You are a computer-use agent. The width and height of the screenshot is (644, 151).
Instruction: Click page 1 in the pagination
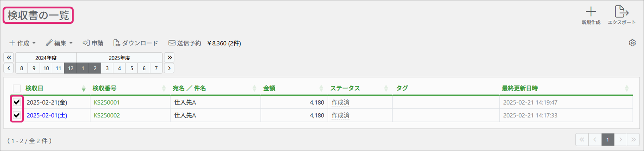click(608, 139)
